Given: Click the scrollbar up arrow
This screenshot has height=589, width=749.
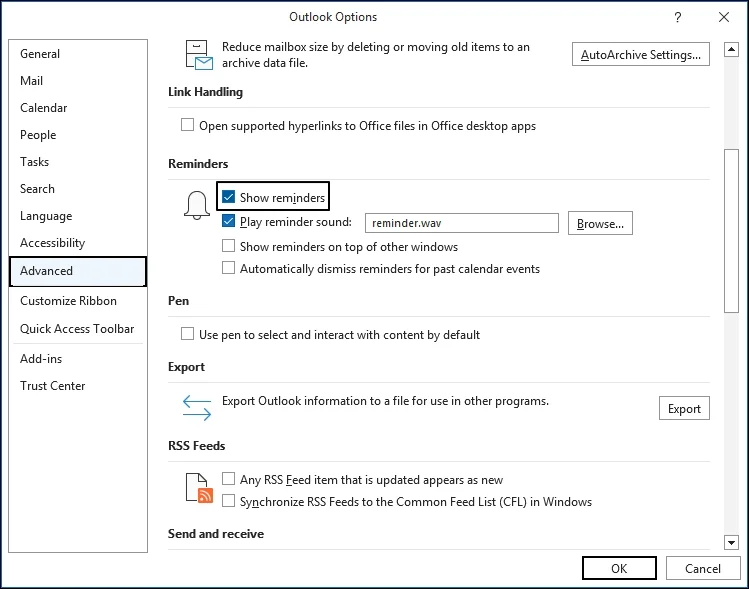Looking at the screenshot, I should tap(731, 49).
